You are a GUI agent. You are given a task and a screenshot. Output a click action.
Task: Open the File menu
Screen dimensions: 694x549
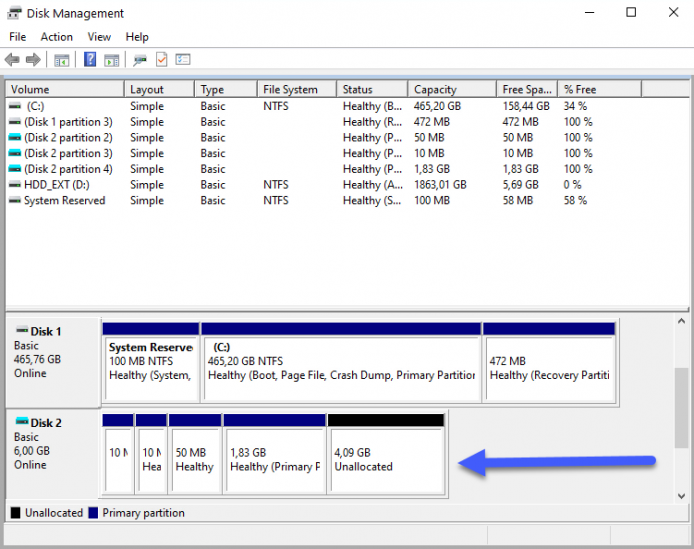point(18,37)
